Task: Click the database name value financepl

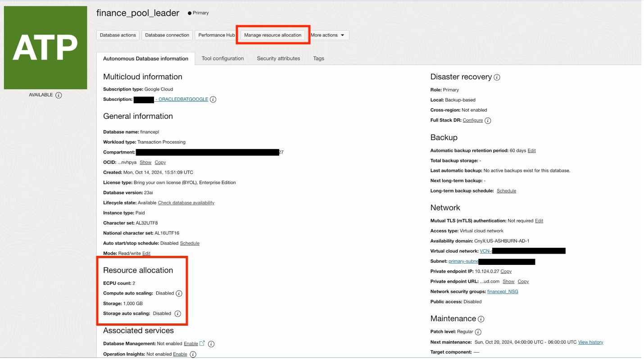Action: [x=150, y=132]
